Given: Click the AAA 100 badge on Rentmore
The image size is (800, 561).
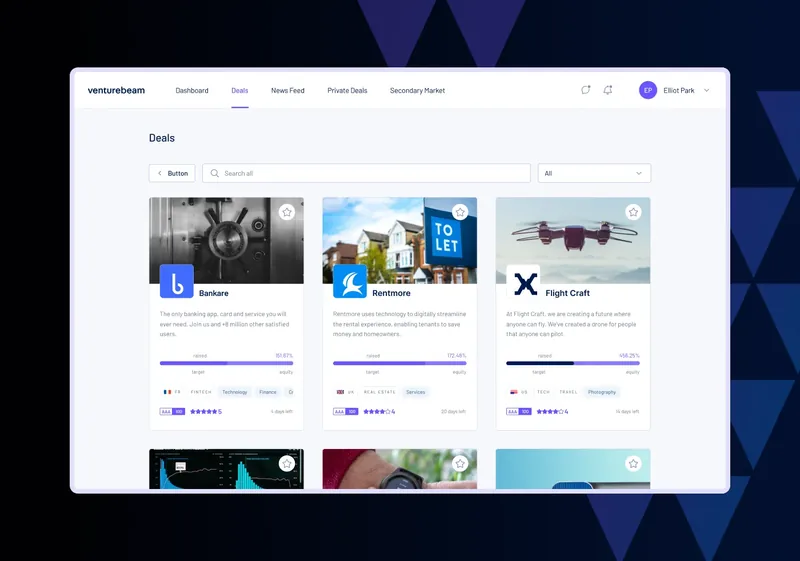Looking at the screenshot, I should (x=345, y=412).
